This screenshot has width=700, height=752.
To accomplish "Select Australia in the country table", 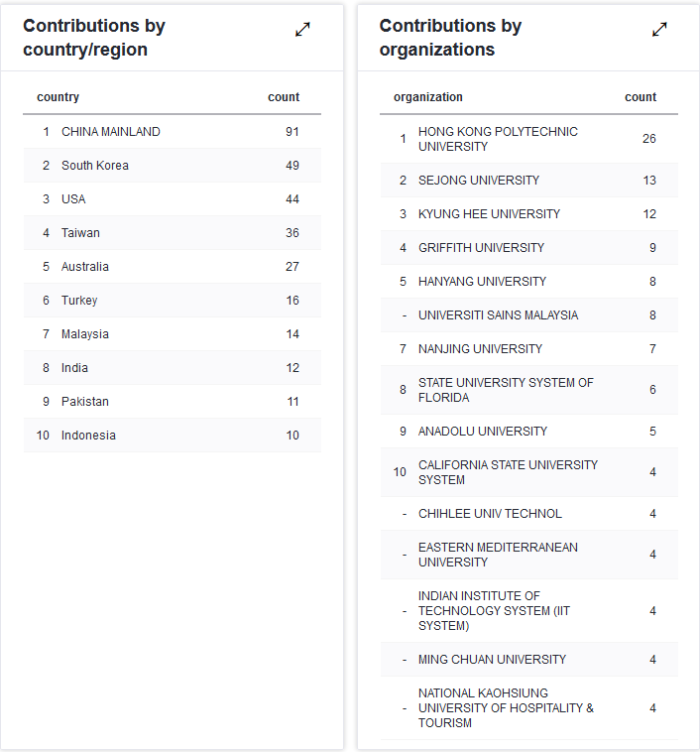I will 173,267.
